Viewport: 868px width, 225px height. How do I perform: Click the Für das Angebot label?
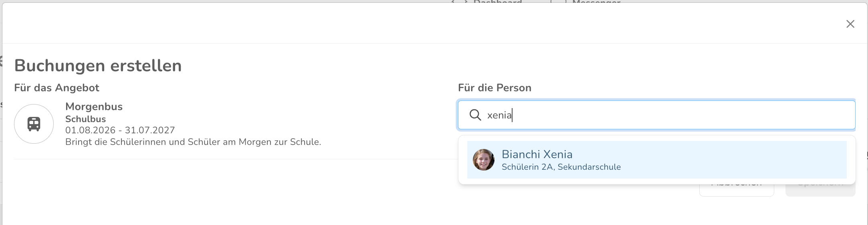(57, 88)
